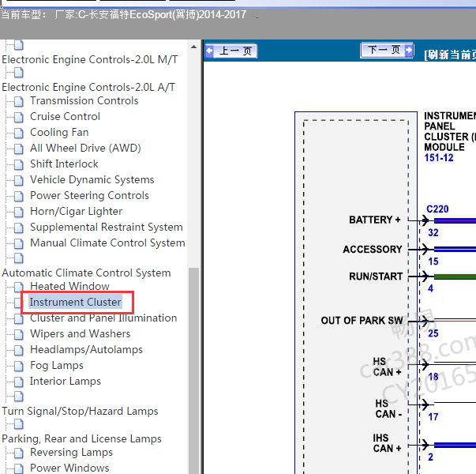Click the page icon beside Interior Lamps
This screenshot has height=474, width=476.
pos(18,382)
